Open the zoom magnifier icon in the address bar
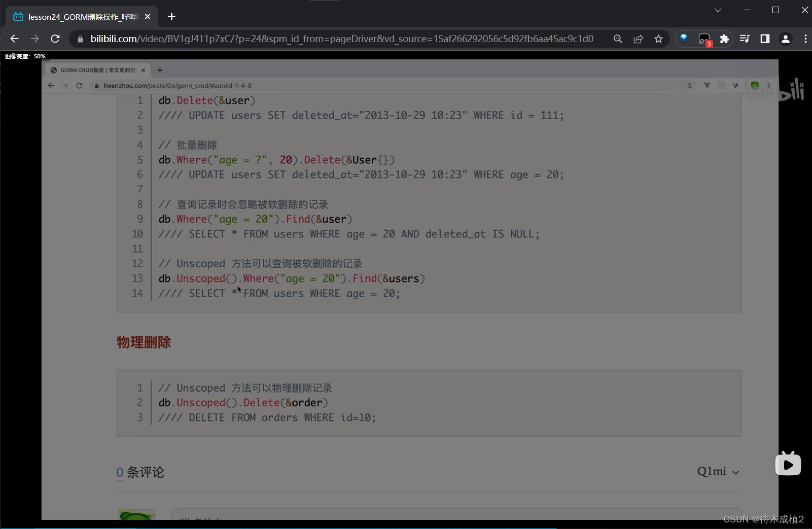This screenshot has height=529, width=812. click(618, 39)
